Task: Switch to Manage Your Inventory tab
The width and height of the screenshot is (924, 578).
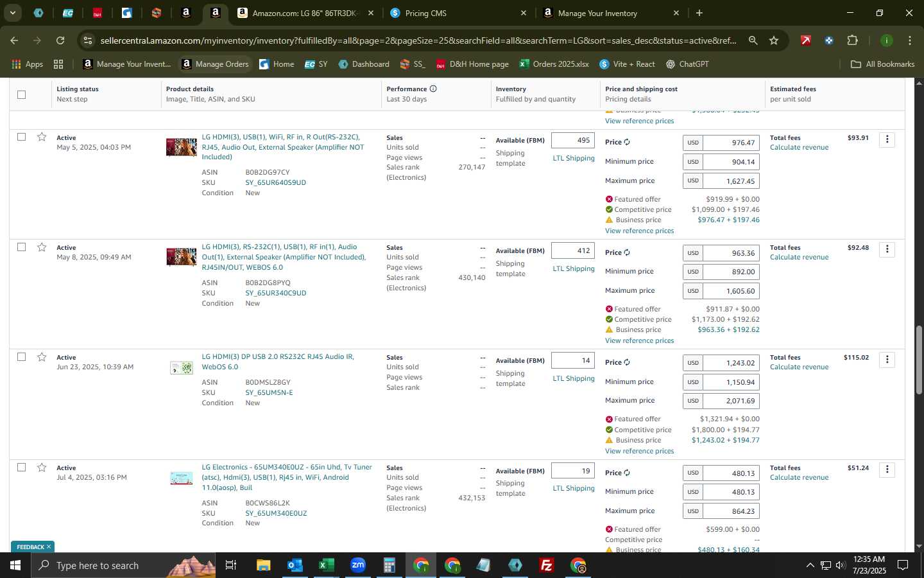Action: 610,13
